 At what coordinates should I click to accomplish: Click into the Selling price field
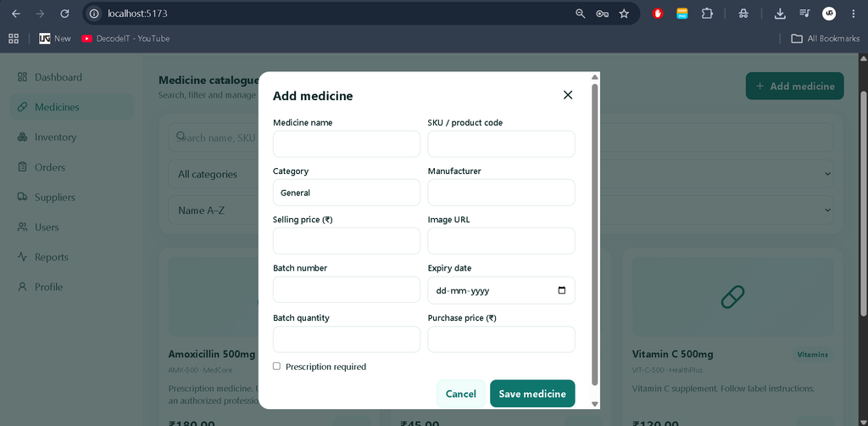click(x=347, y=241)
